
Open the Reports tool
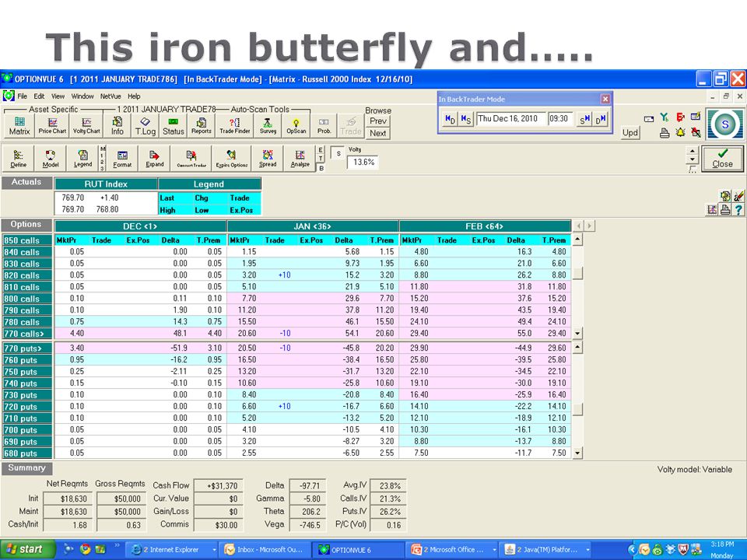(201, 126)
